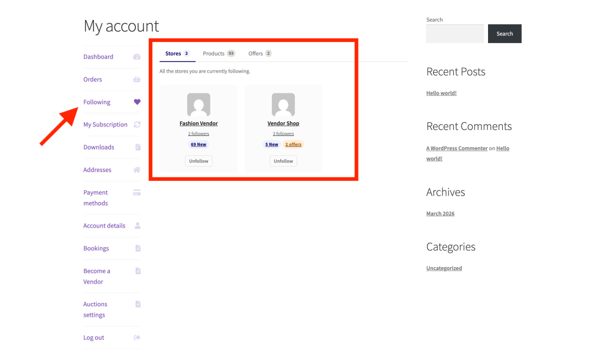This screenshot has width=605, height=364.
Task: Click the dark Search button
Action: (x=505, y=34)
